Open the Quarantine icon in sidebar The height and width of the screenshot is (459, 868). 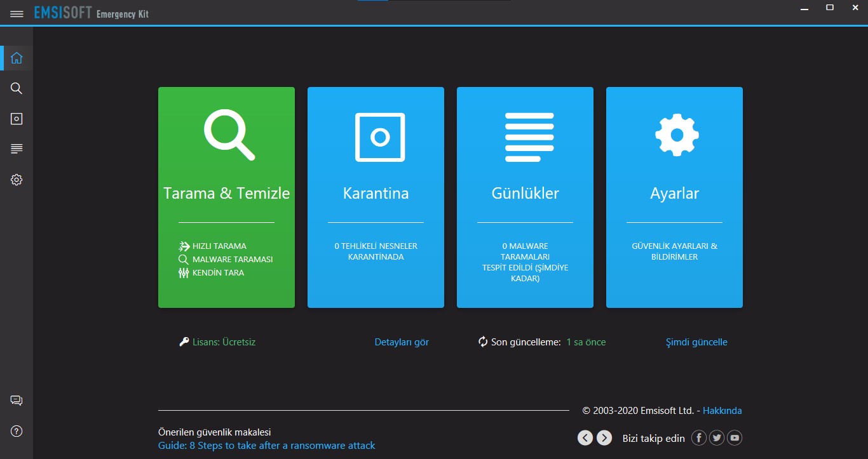17,119
